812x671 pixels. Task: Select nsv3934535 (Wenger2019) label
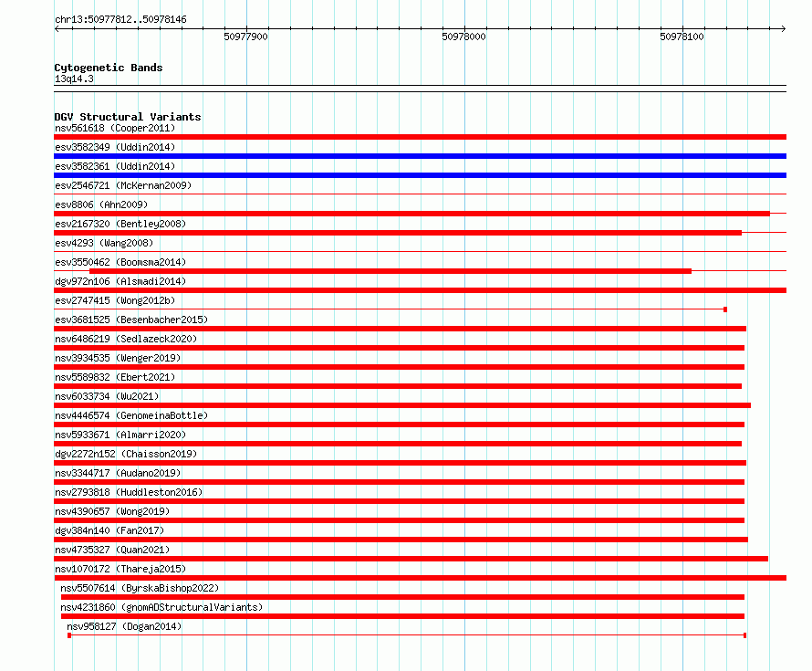click(118, 358)
